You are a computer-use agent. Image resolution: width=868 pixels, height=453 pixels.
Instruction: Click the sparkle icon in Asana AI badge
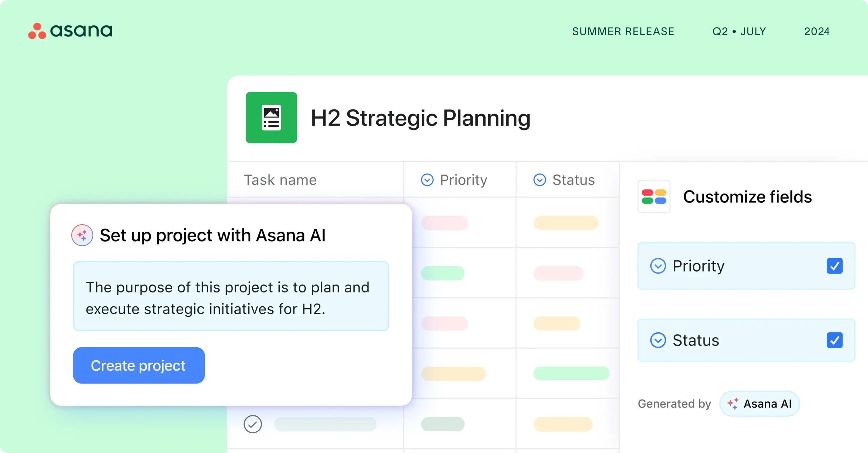click(733, 404)
